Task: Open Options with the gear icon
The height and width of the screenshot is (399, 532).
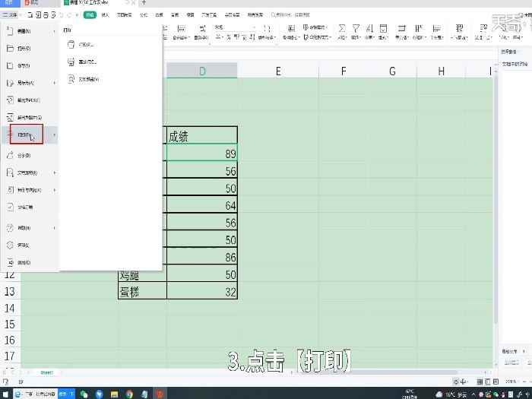Action: [x=23, y=245]
